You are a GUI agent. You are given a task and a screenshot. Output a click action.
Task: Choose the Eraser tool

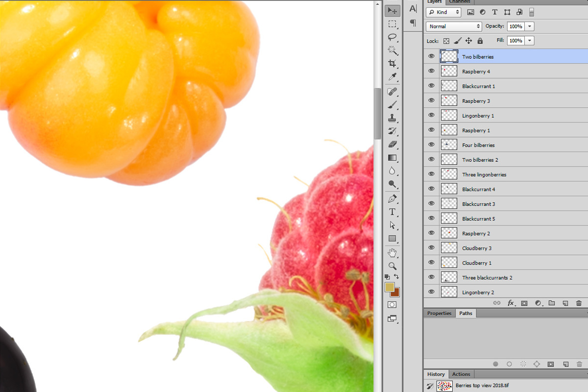392,145
